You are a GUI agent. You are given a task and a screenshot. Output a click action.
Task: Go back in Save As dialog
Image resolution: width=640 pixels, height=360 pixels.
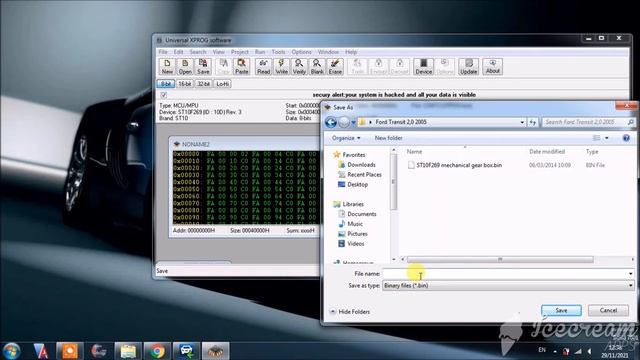click(331, 122)
